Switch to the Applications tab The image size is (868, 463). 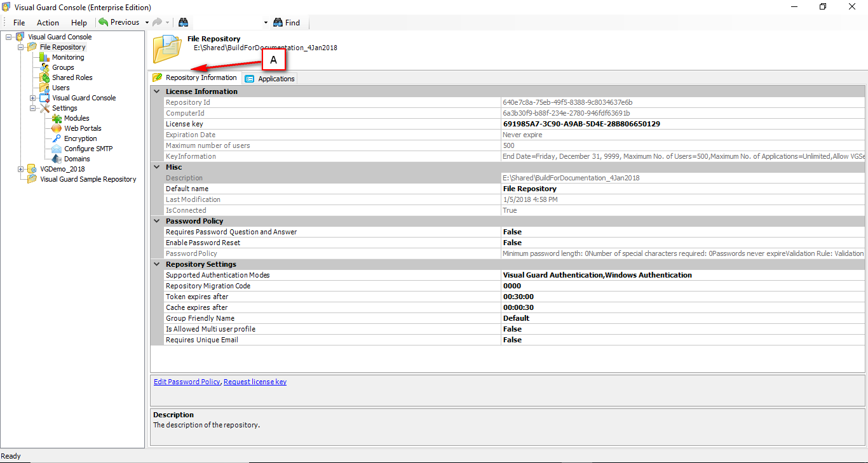point(270,79)
